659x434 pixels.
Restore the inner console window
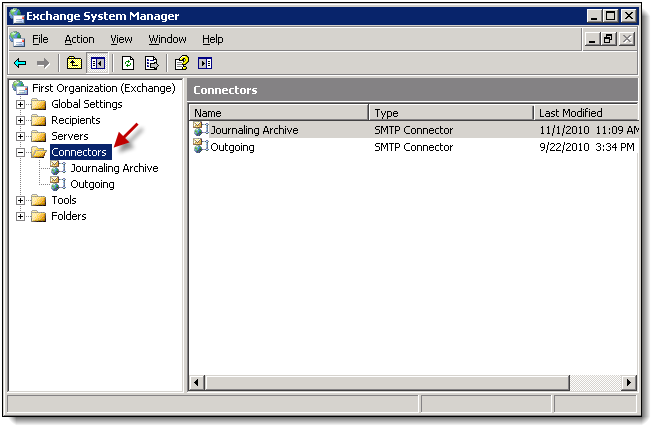coord(609,39)
